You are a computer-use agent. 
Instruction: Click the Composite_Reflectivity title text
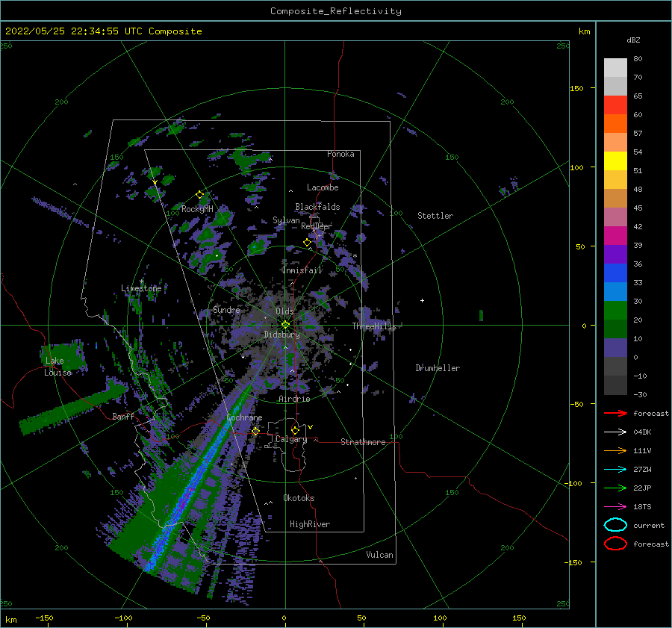tap(335, 11)
